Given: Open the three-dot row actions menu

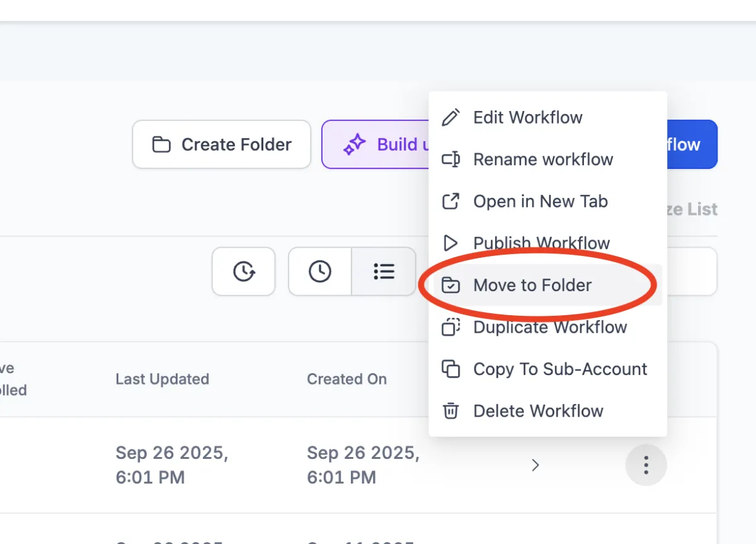Looking at the screenshot, I should tap(646, 465).
